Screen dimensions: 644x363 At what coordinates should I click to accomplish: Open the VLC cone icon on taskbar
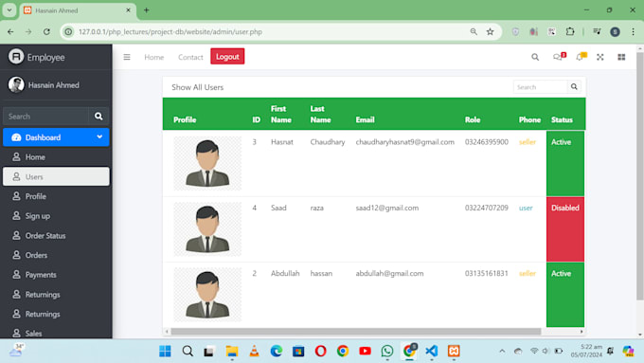[254, 351]
